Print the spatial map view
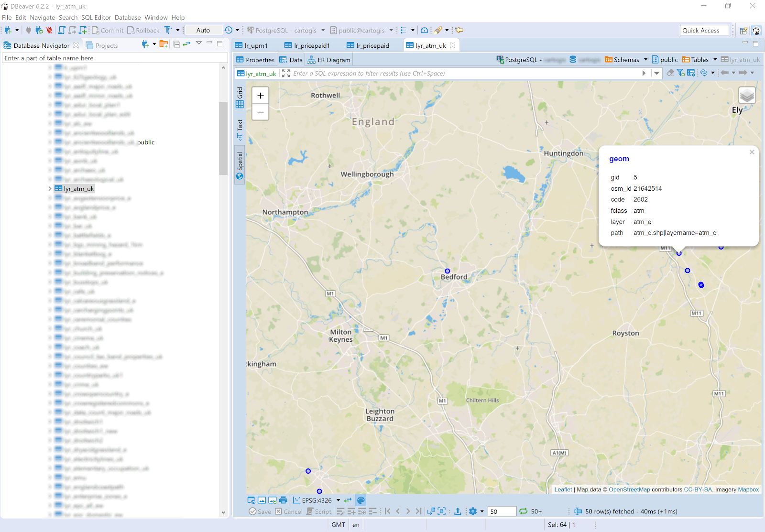765x532 pixels. point(283,500)
